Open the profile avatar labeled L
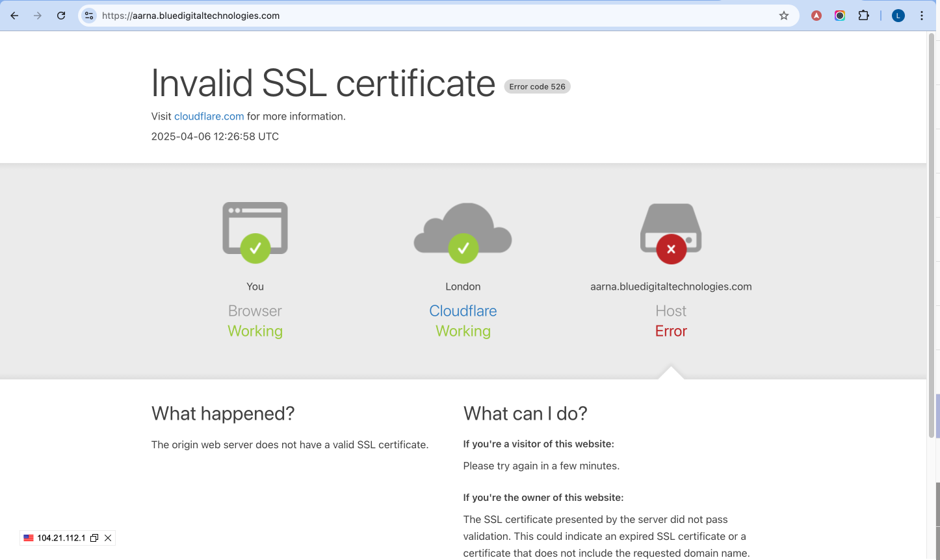 point(898,16)
